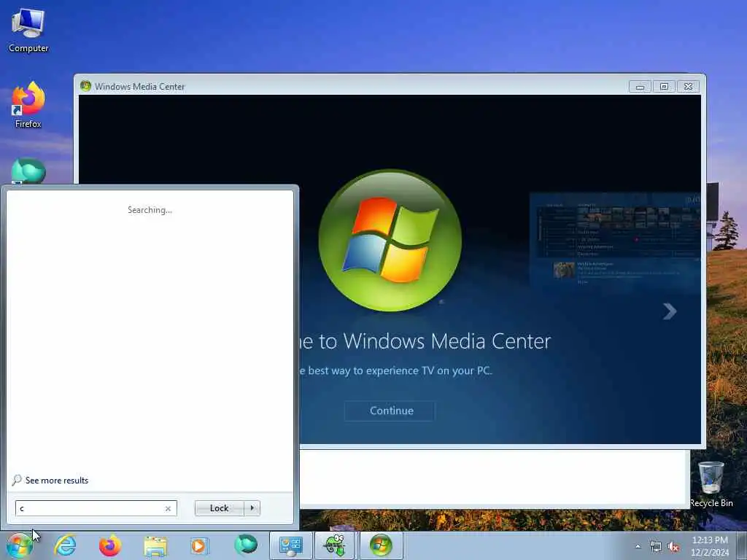Click See more results link

[57, 481]
